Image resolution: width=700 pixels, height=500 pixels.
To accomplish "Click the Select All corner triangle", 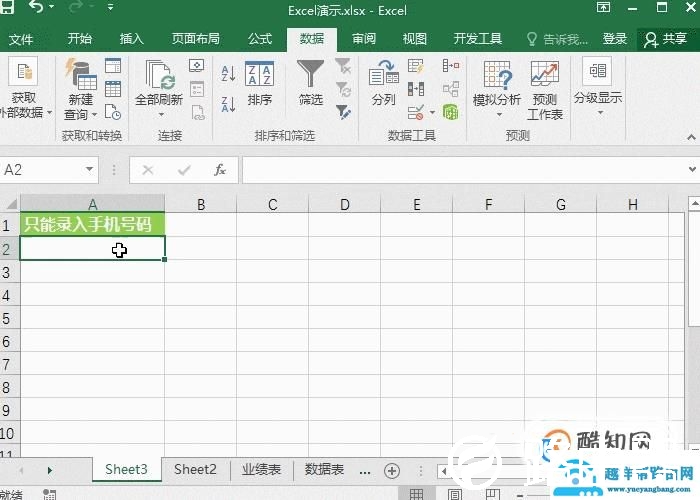I will pyautogui.click(x=11, y=204).
